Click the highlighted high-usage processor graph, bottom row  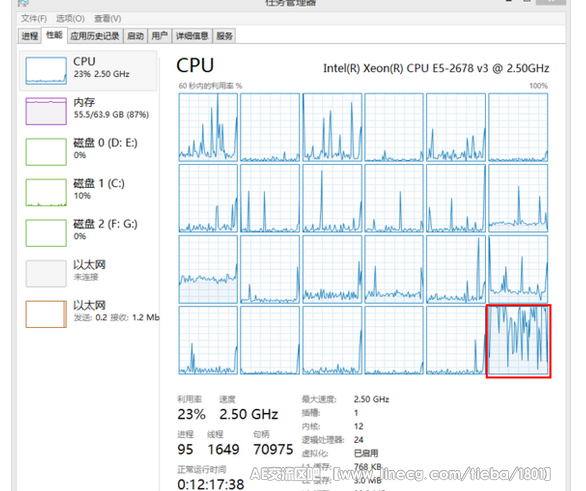518,341
